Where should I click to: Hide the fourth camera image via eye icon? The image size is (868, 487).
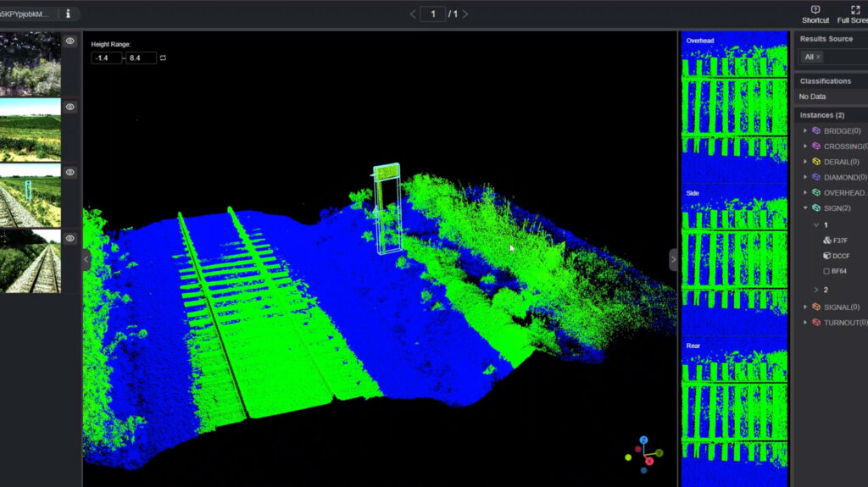(x=70, y=238)
